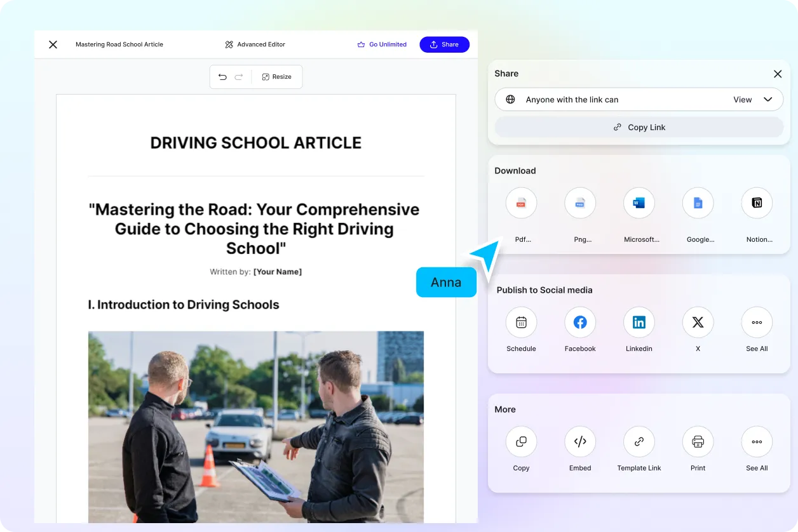Publish the article to Facebook
This screenshot has height=532, width=798.
click(580, 322)
